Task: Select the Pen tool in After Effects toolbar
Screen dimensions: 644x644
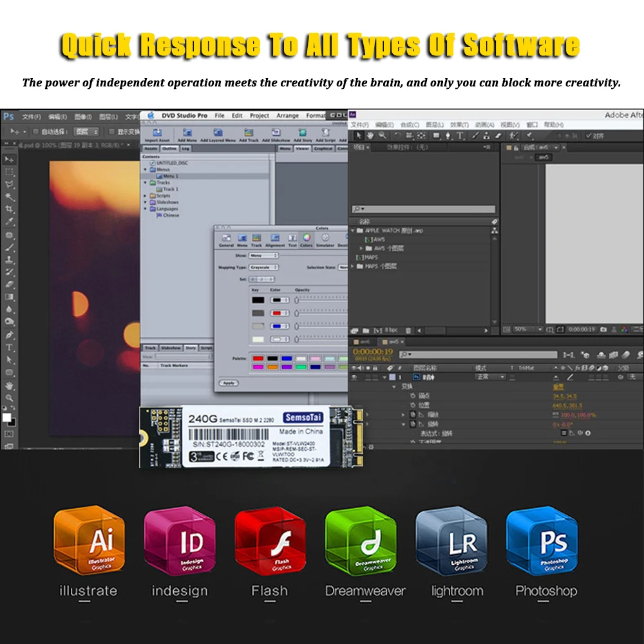Action: pos(448,135)
